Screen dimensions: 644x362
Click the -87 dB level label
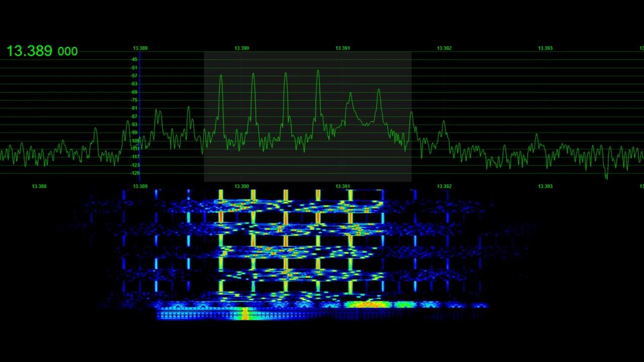coord(134,116)
